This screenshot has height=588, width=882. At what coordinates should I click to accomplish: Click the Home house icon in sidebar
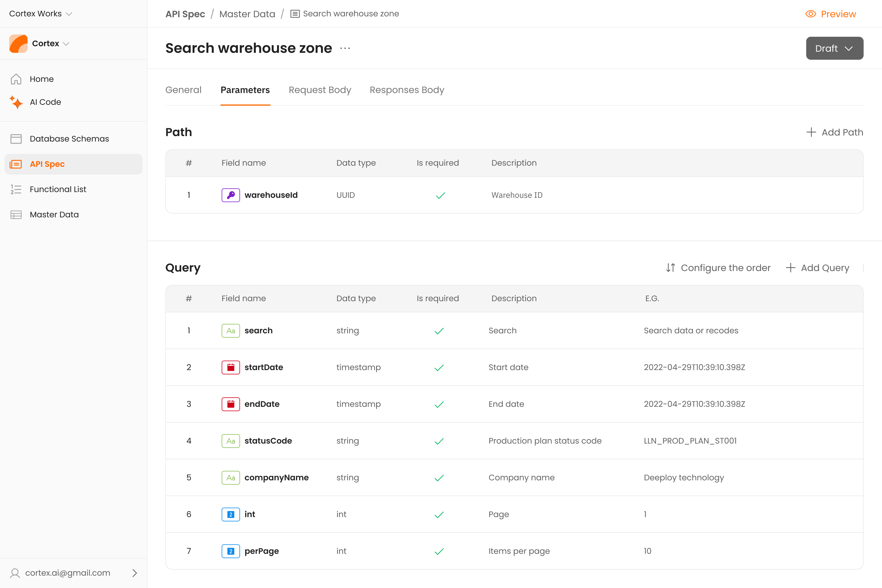[16, 79]
